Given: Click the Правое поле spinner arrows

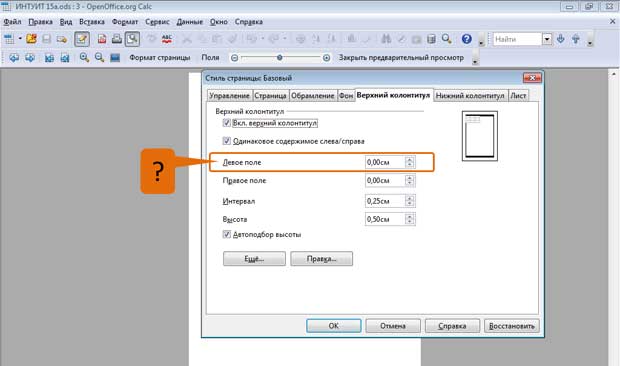Looking at the screenshot, I should pos(410,180).
